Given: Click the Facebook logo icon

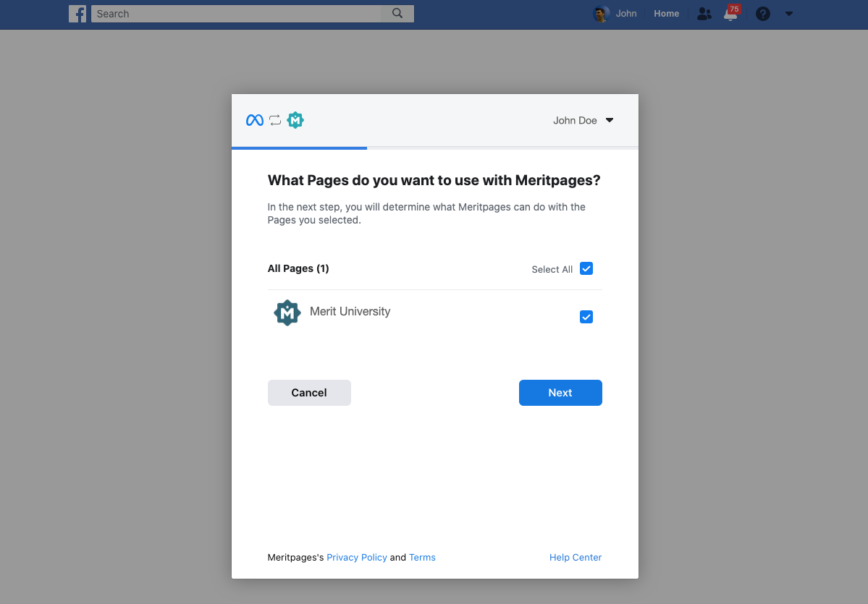Looking at the screenshot, I should pos(77,14).
